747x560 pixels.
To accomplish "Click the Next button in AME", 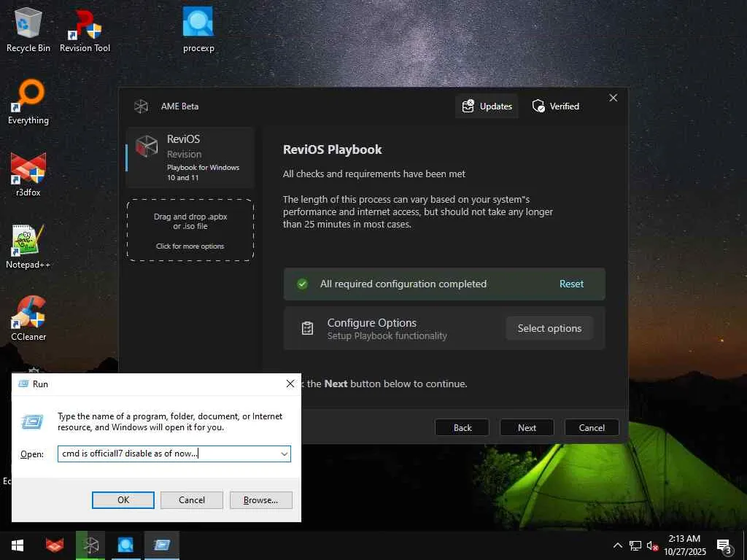I will pyautogui.click(x=527, y=427).
